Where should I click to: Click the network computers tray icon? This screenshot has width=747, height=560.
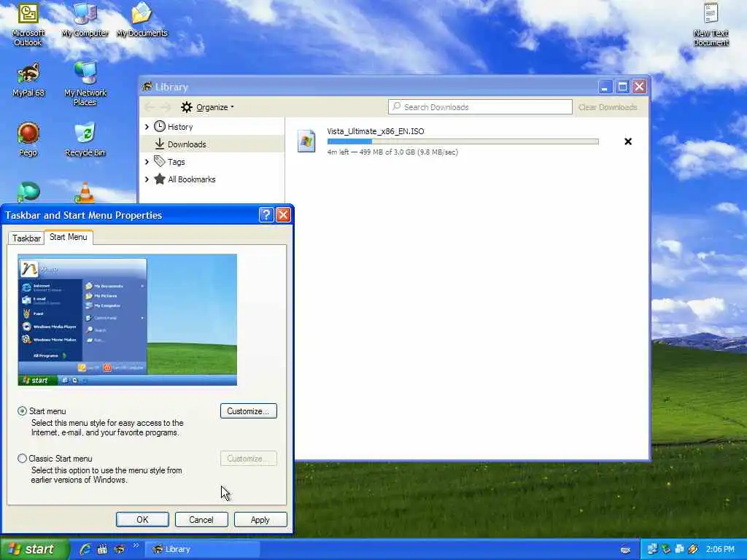tap(652, 549)
